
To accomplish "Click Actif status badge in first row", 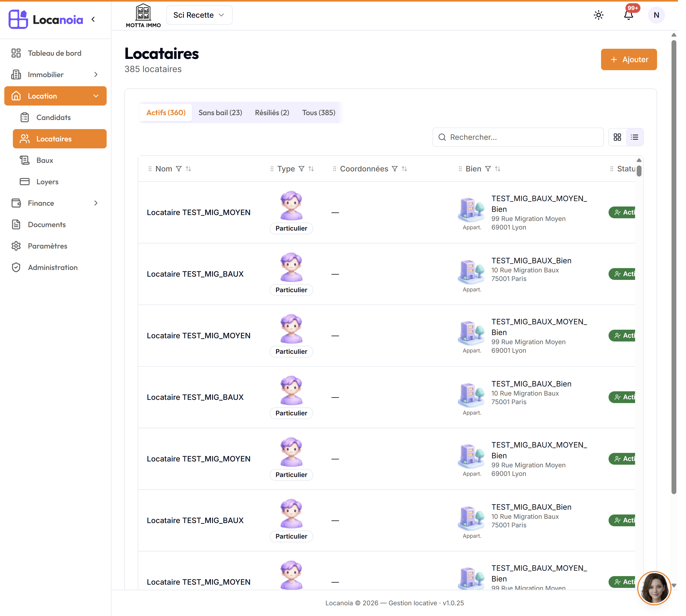I will coord(622,213).
